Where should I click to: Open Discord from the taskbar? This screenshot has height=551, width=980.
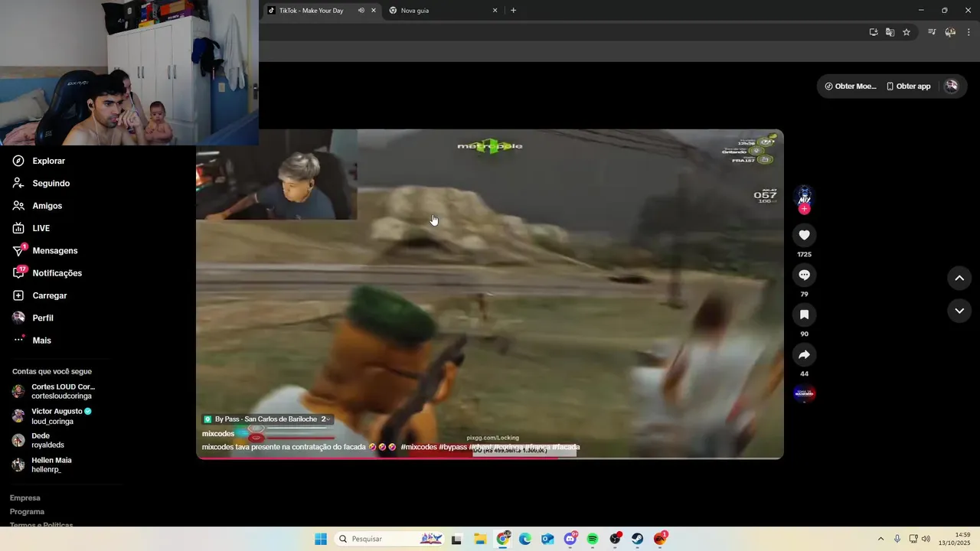point(570,539)
